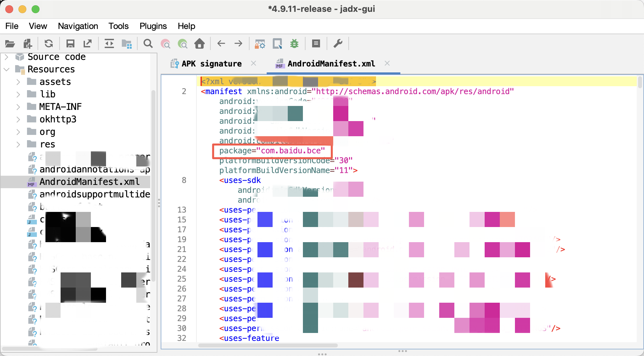Click the xmlns:android schema URL string

(413, 91)
